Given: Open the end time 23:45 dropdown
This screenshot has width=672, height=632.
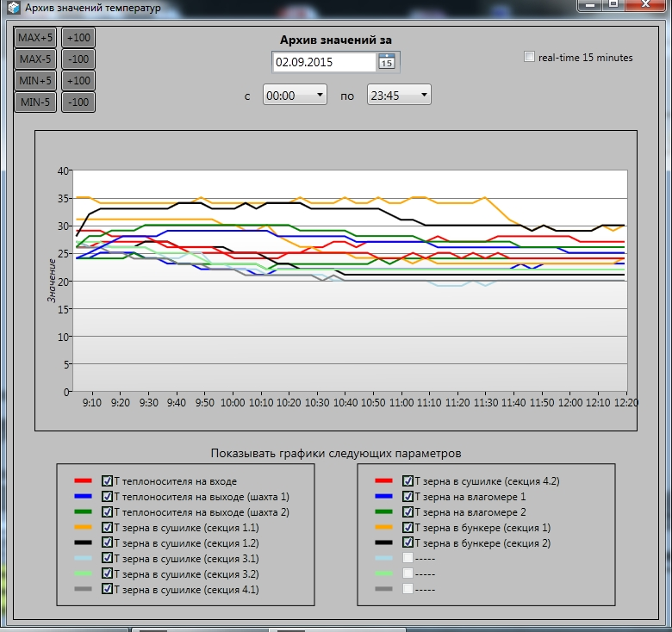Looking at the screenshot, I should coord(399,96).
